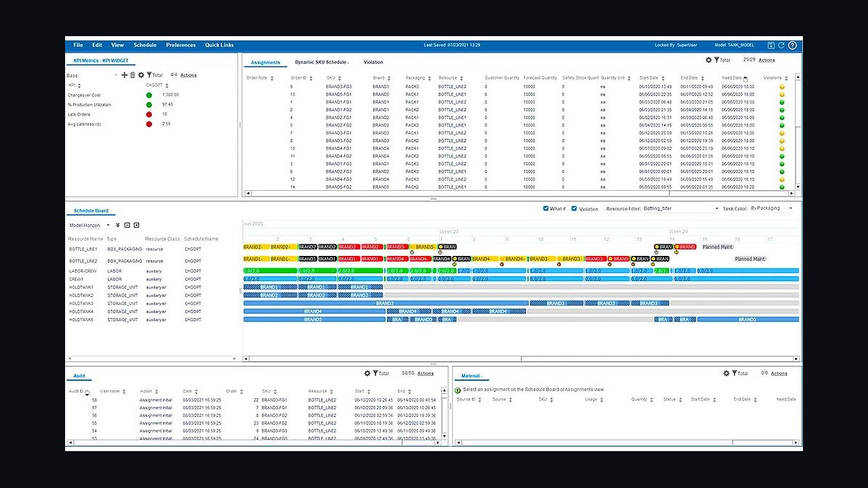Open KPI widget settings gear
Screen dimensions: 868x488
[x=141, y=74]
